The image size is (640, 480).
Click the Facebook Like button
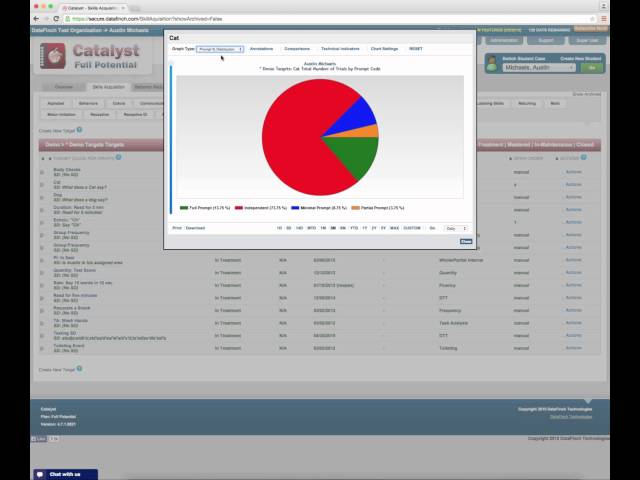tap(39, 439)
